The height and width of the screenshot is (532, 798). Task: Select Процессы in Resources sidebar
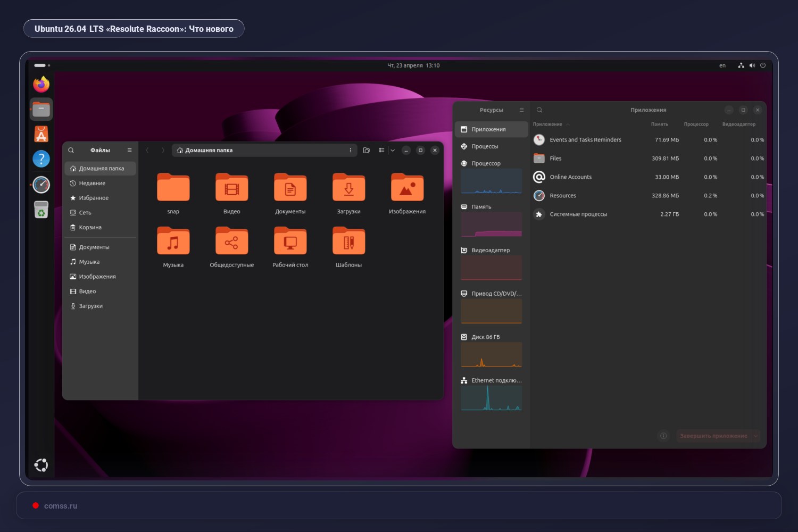pos(485,146)
